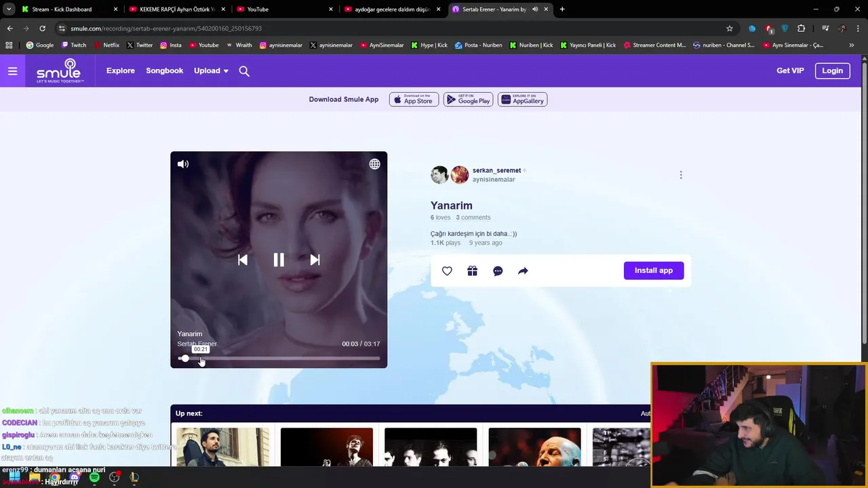Open the Twitch bookmark

74,45
